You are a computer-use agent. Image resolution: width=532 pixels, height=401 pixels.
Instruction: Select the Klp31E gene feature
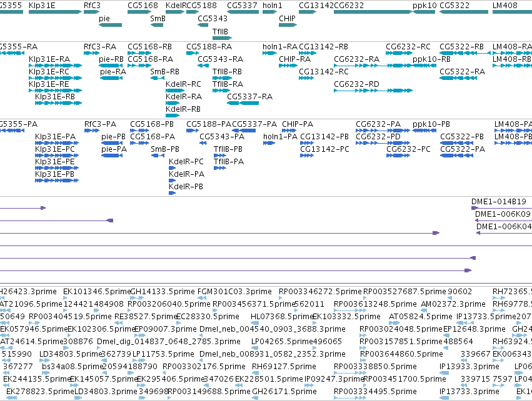click(x=55, y=12)
